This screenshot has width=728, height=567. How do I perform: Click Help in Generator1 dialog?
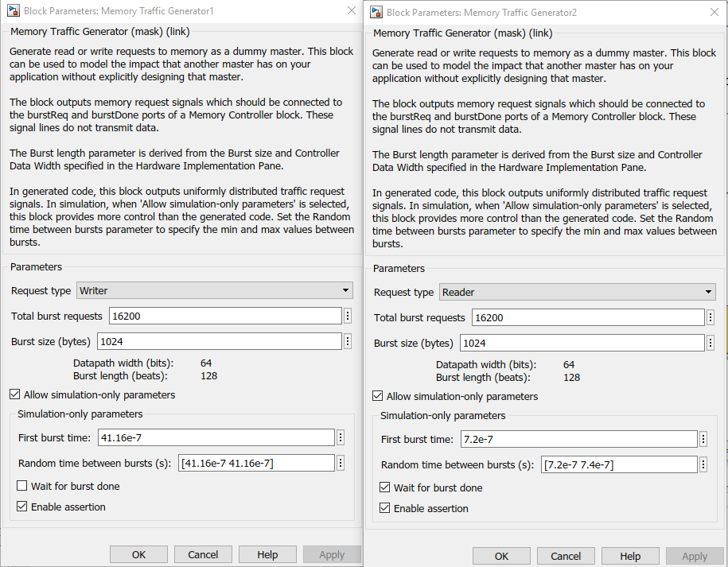(267, 554)
